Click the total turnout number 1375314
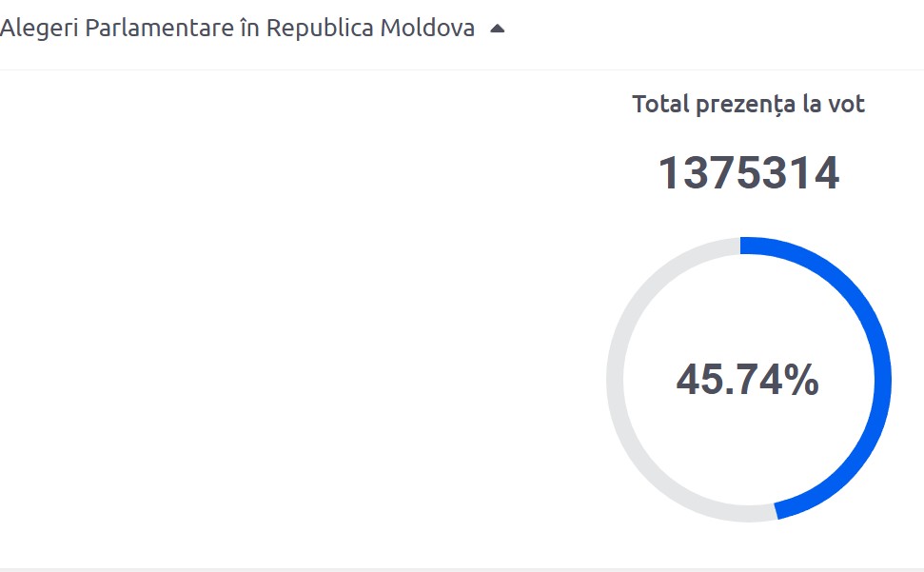 click(748, 173)
